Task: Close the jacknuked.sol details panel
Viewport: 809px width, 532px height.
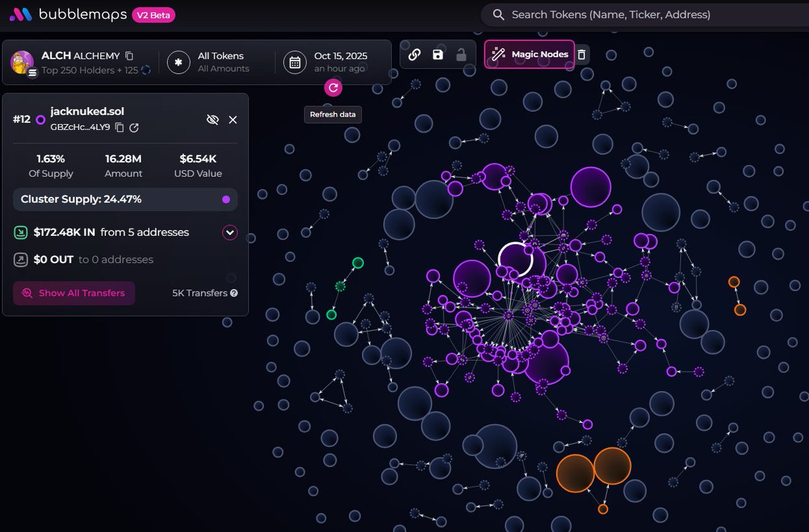Action: coord(233,119)
